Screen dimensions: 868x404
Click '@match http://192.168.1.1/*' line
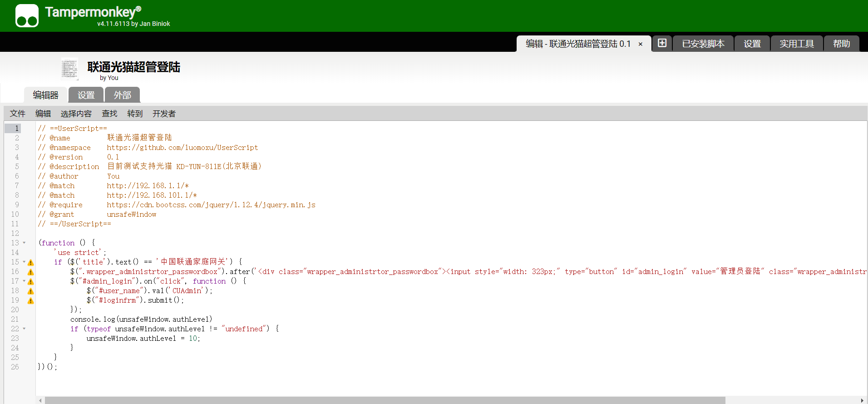coord(113,186)
